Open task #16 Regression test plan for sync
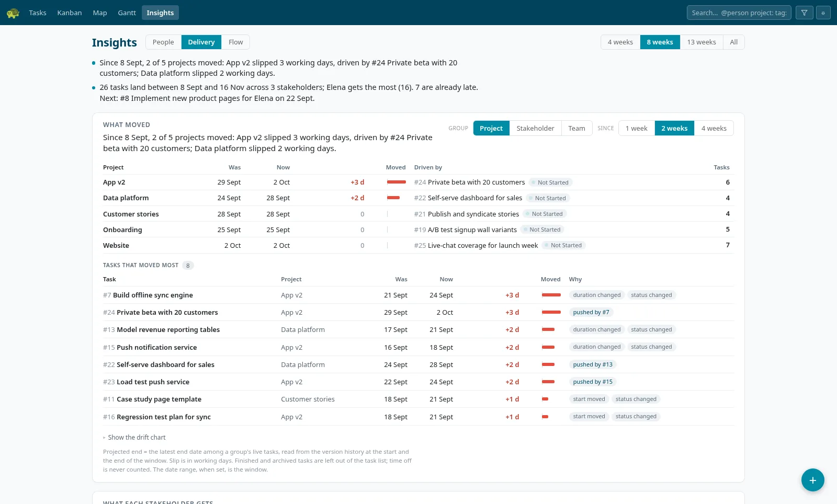 click(157, 417)
